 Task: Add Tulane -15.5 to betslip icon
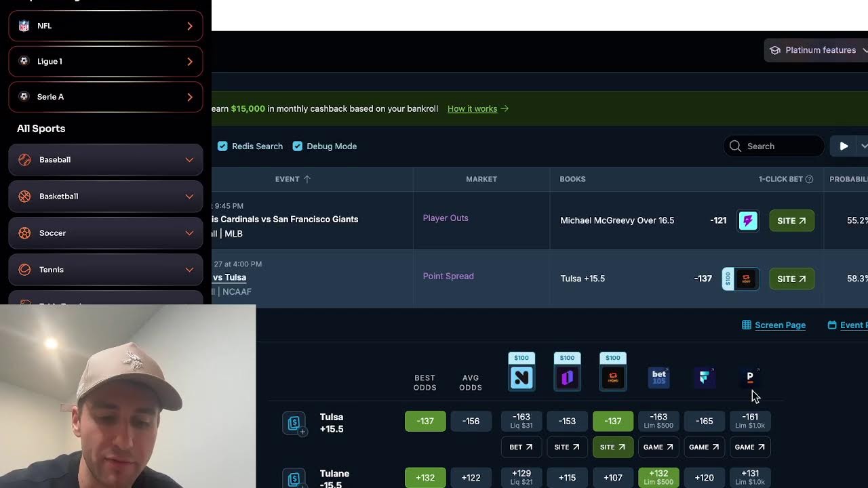[x=294, y=479]
